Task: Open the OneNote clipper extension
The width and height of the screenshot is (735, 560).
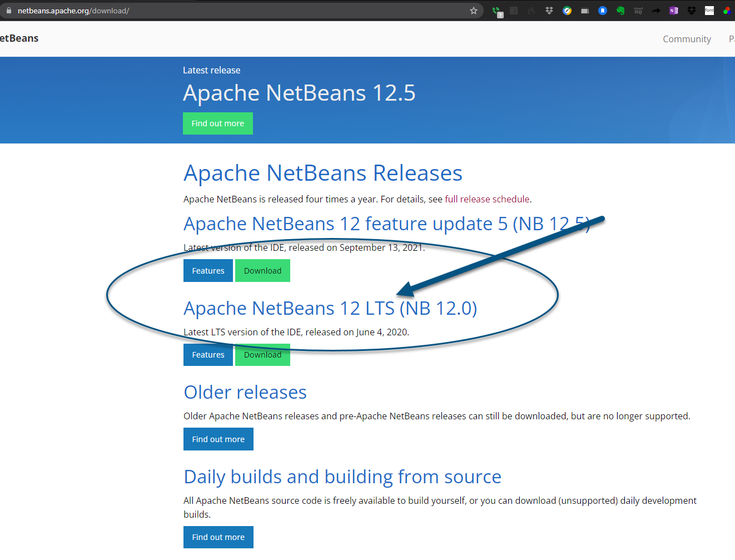Action: pos(674,11)
